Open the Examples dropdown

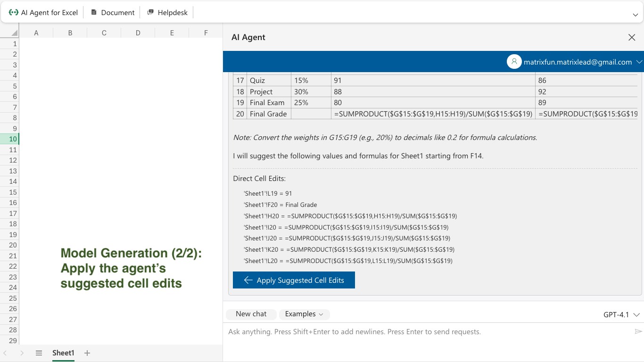pyautogui.click(x=304, y=314)
